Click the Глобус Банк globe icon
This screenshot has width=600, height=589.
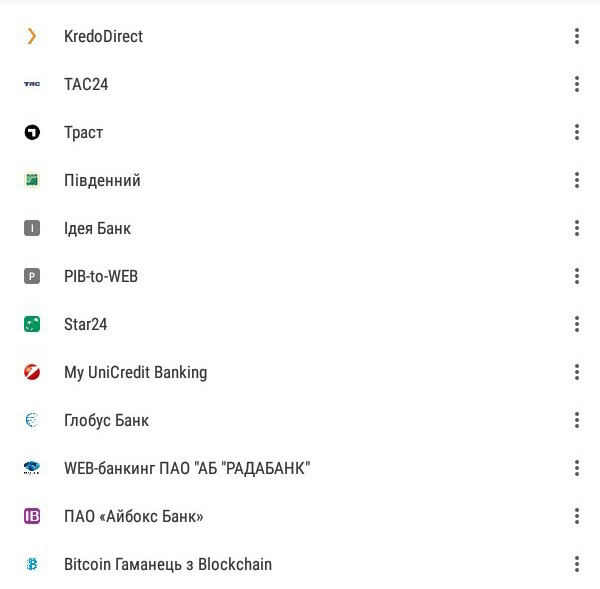[x=32, y=420]
